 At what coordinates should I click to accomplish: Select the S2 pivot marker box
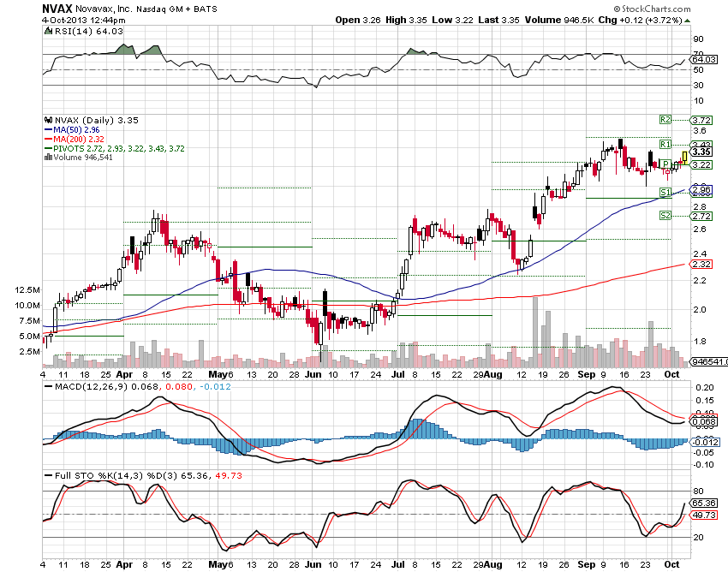coord(665,215)
